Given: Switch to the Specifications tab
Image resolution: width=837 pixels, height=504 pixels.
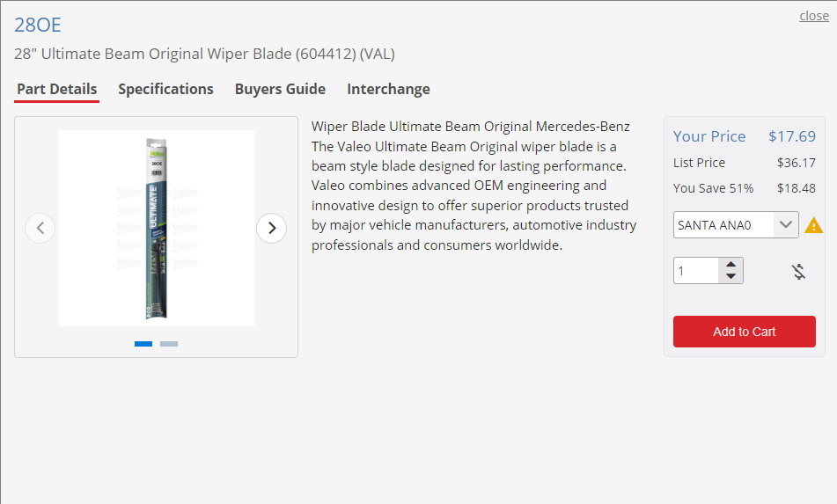Looking at the screenshot, I should 165,89.
